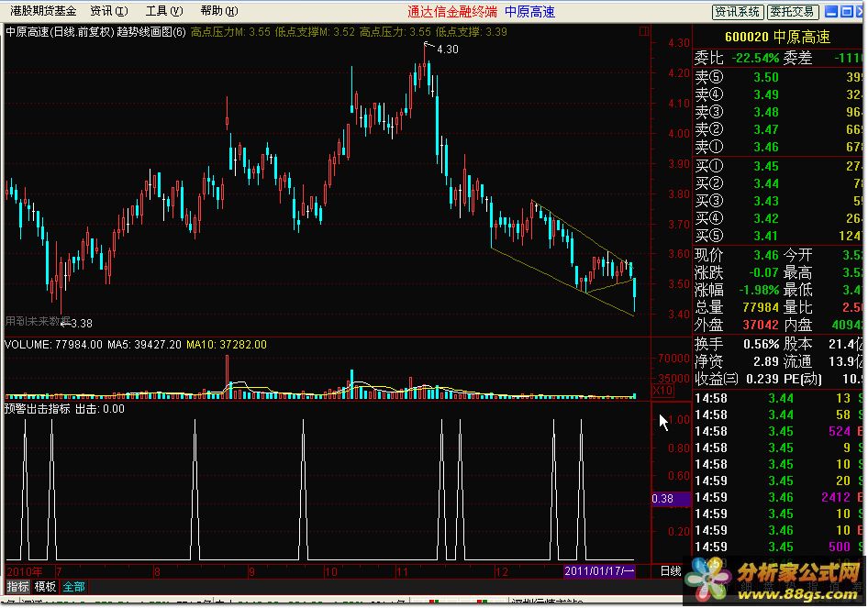Select the 买⑤ 3.41 bid row

click(x=777, y=236)
